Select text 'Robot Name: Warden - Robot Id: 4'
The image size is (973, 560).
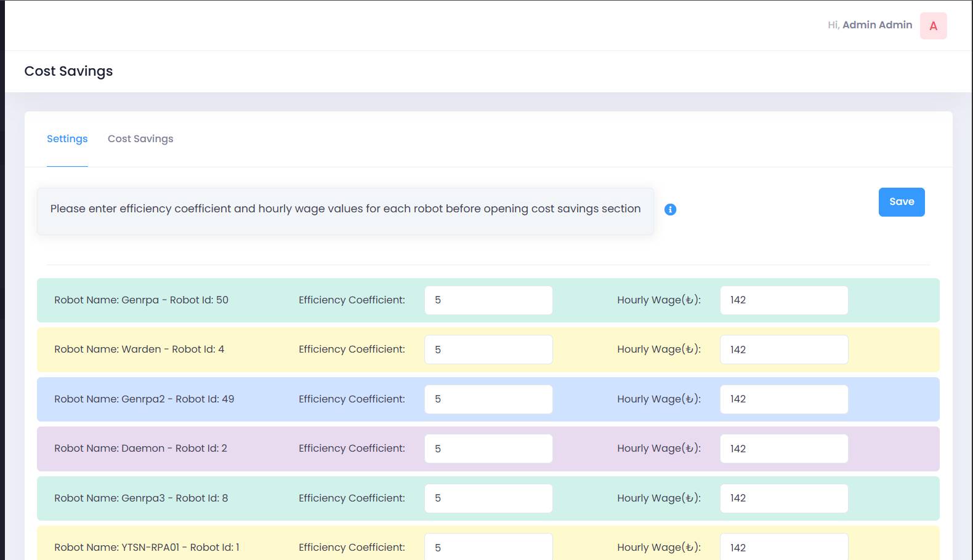(x=139, y=350)
